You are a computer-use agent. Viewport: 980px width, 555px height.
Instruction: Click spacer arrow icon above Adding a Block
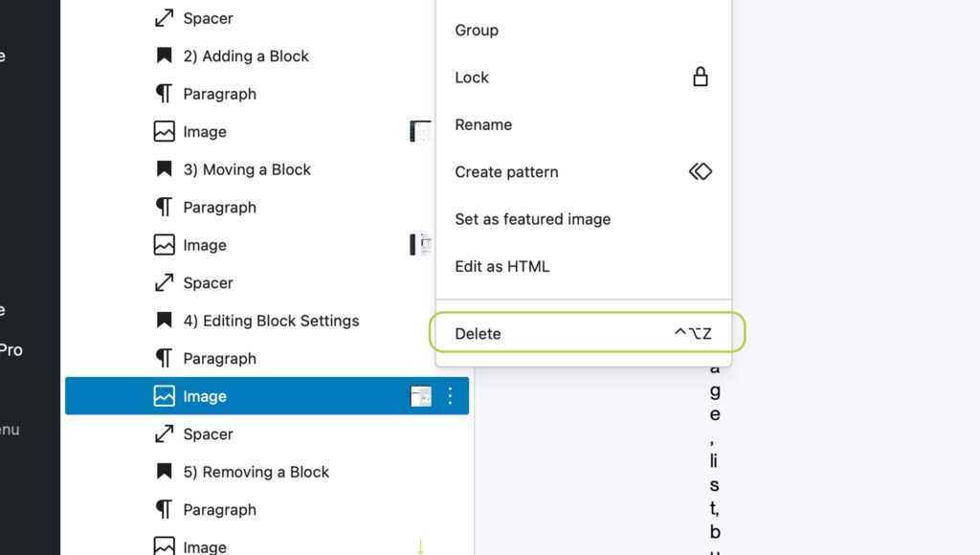click(x=164, y=18)
